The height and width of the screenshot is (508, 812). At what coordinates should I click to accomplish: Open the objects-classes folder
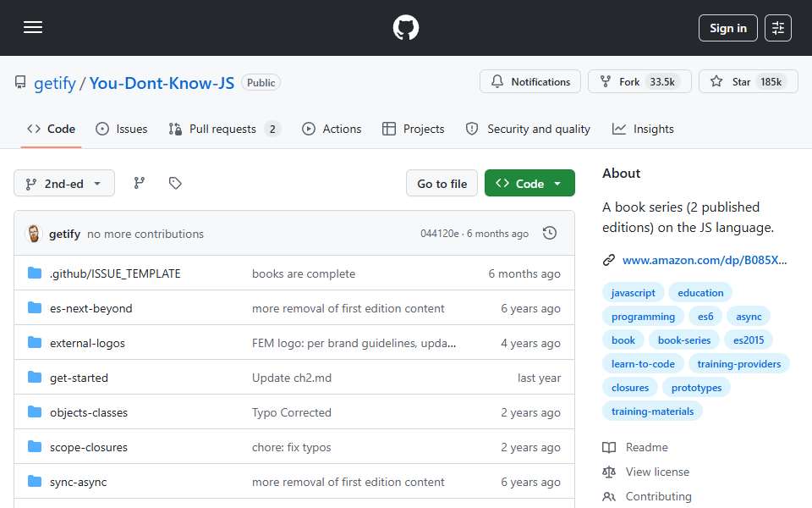[x=89, y=412]
